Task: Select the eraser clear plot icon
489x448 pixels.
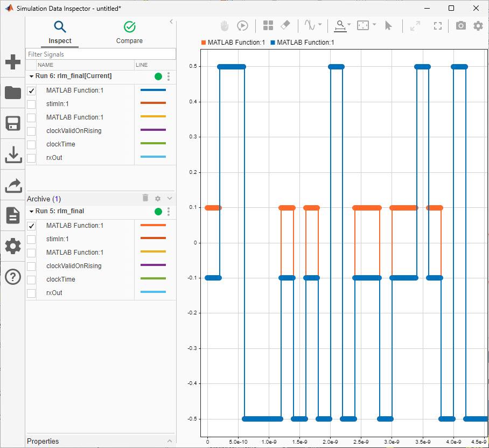Action: point(285,25)
